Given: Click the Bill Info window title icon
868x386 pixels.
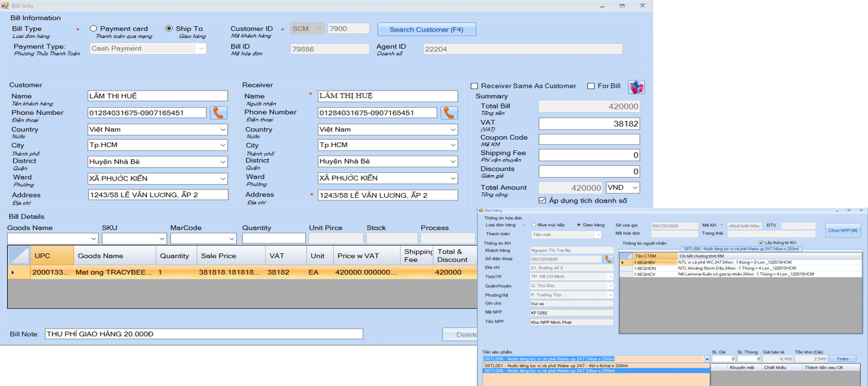Looking at the screenshot, I should [5, 6].
